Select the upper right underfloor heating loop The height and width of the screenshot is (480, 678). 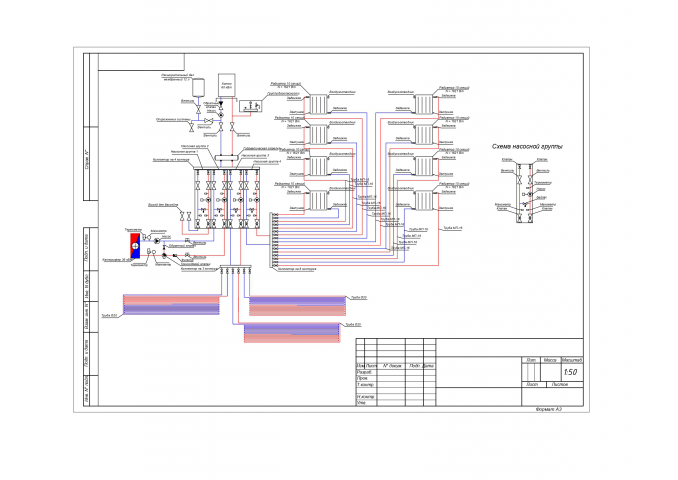297,306
